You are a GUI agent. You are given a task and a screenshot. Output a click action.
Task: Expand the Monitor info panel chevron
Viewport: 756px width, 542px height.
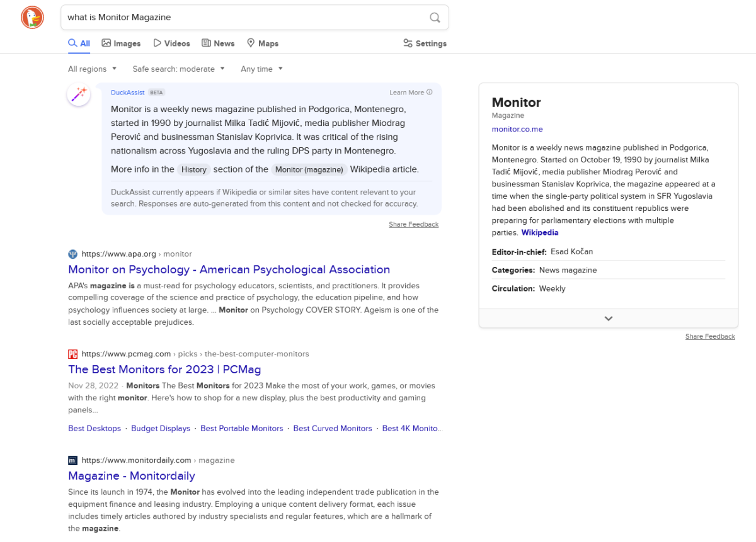coord(609,319)
